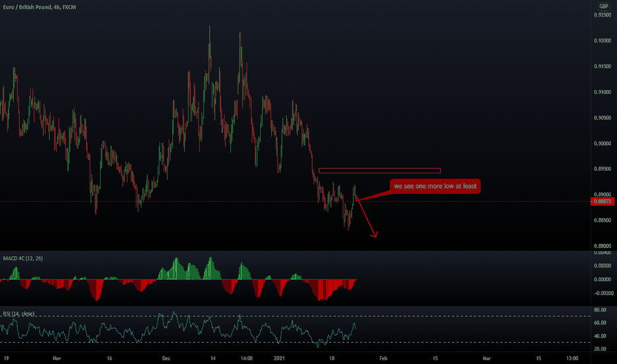Click the 0.88500 price scale label
Viewport: 617px width, 364px height.
pyautogui.click(x=602, y=220)
